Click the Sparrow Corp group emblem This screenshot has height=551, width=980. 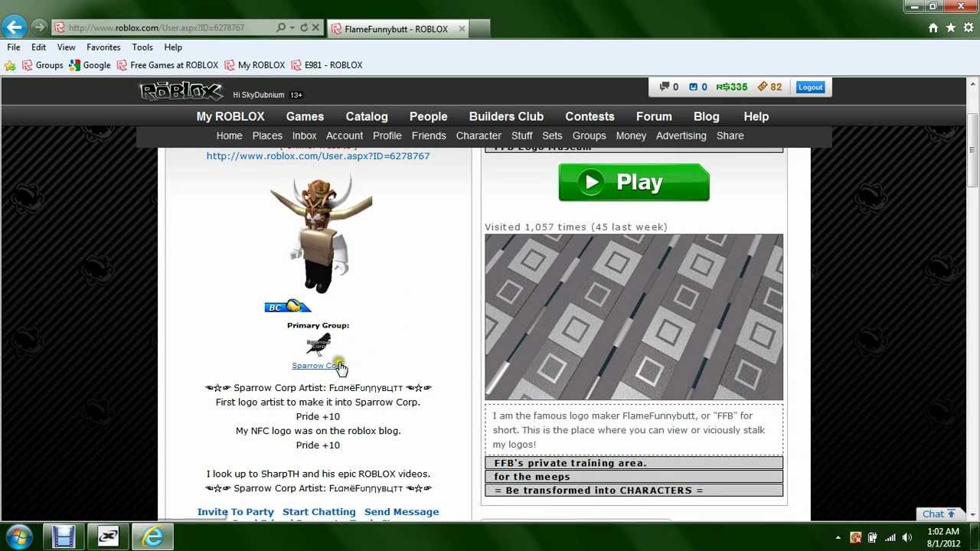(x=318, y=344)
